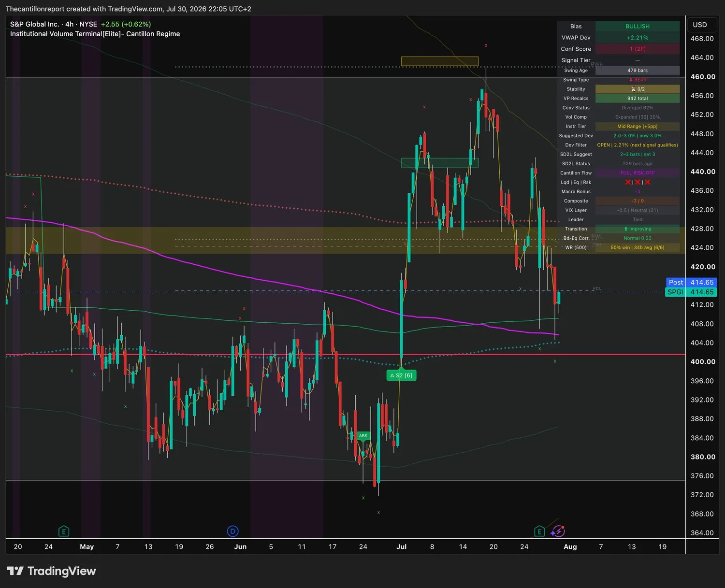Click the 50% win | 34b avg value

(x=638, y=248)
